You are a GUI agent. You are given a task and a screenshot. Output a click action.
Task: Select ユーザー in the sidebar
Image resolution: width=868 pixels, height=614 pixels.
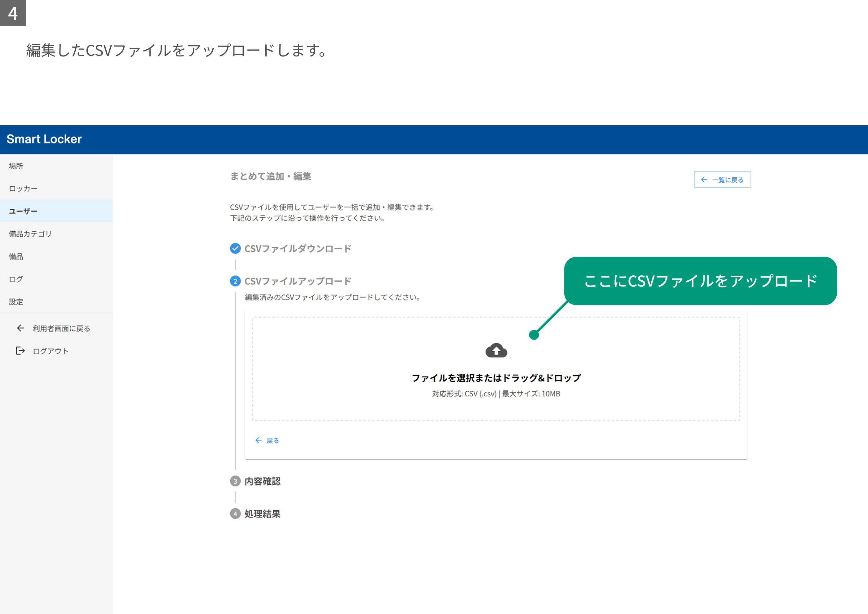(x=56, y=211)
